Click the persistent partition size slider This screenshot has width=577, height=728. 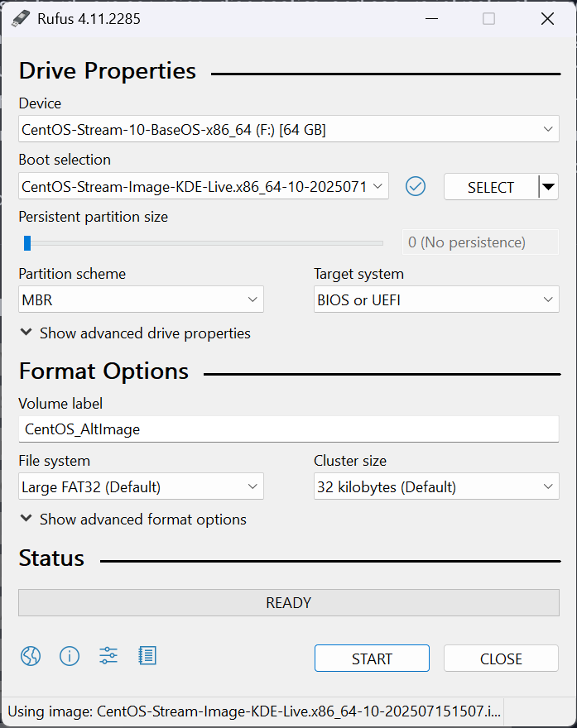click(x=203, y=243)
